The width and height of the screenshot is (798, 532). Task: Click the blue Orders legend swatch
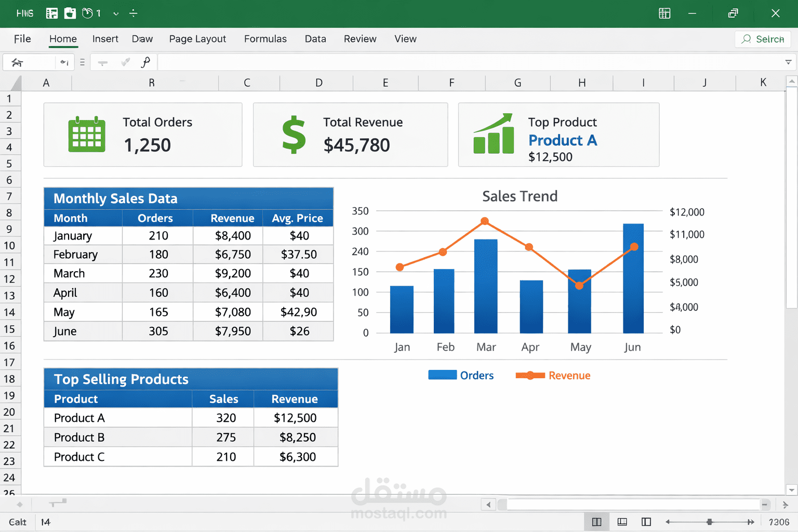(x=442, y=375)
